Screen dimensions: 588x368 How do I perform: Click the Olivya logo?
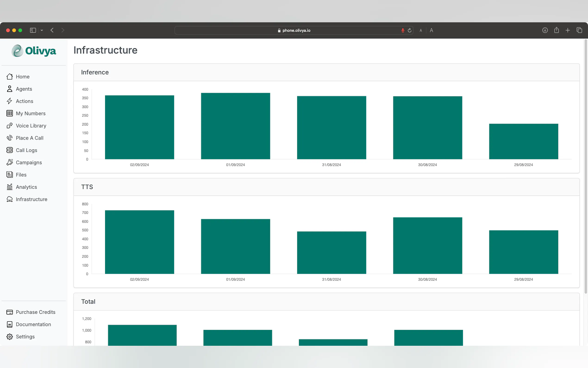pyautogui.click(x=34, y=51)
